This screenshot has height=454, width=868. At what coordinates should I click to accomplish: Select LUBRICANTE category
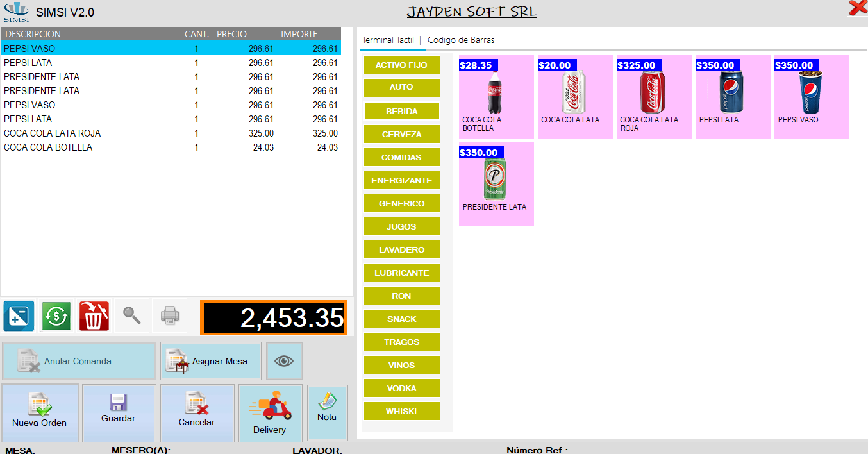pyautogui.click(x=401, y=273)
